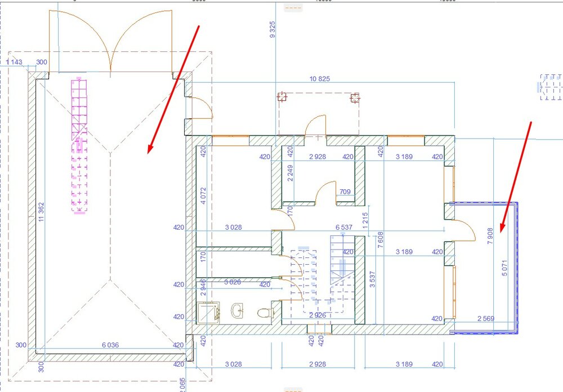Click the 2 249 dimension text
Screen dimensions: 563x392
point(290,173)
